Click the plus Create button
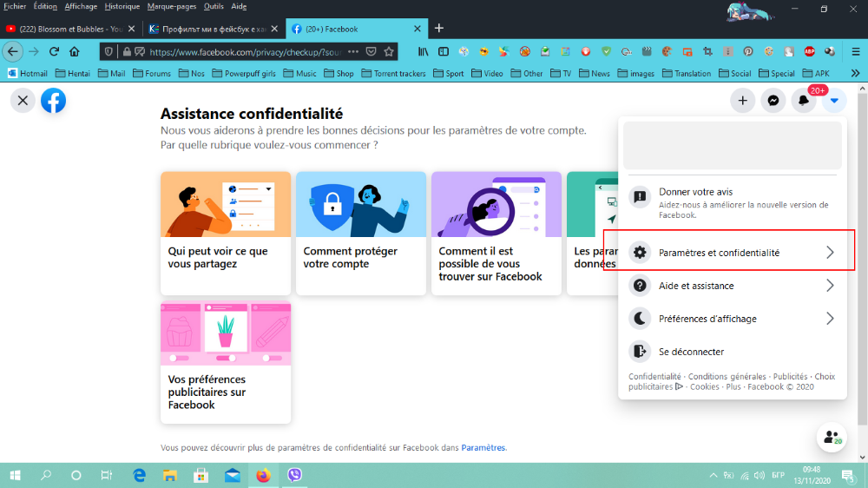Image resolution: width=868 pixels, height=488 pixels. point(742,101)
